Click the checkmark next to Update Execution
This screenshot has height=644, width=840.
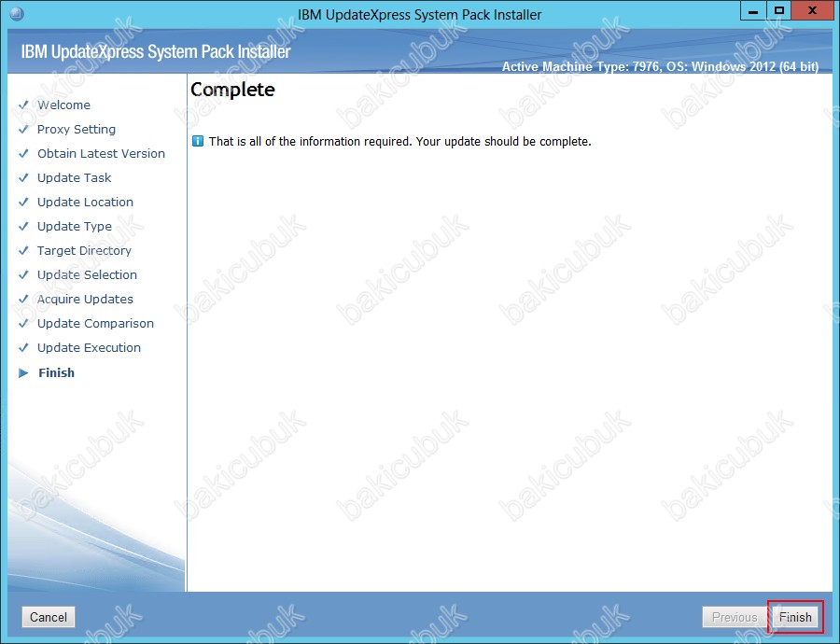coord(23,348)
